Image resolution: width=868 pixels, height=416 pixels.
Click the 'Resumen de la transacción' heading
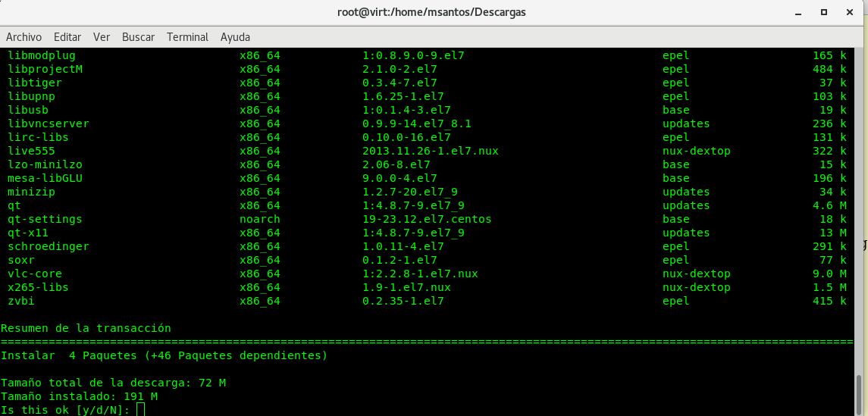[x=86, y=328]
